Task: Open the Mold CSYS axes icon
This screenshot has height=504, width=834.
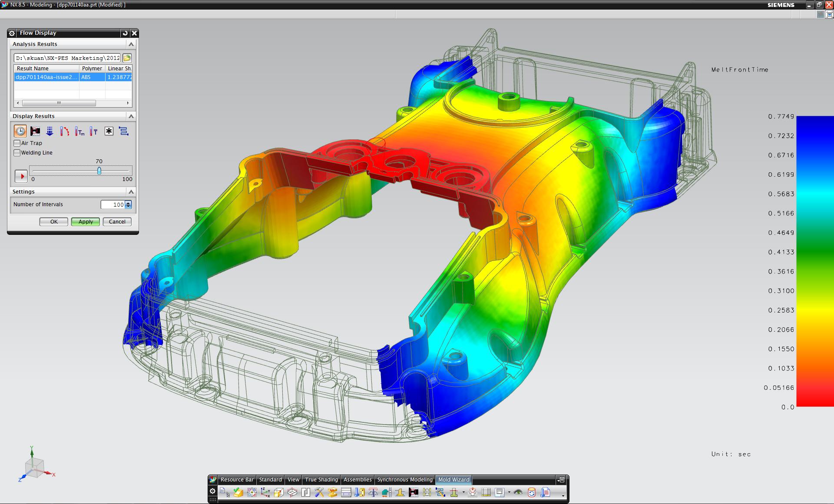Action: pyautogui.click(x=265, y=492)
